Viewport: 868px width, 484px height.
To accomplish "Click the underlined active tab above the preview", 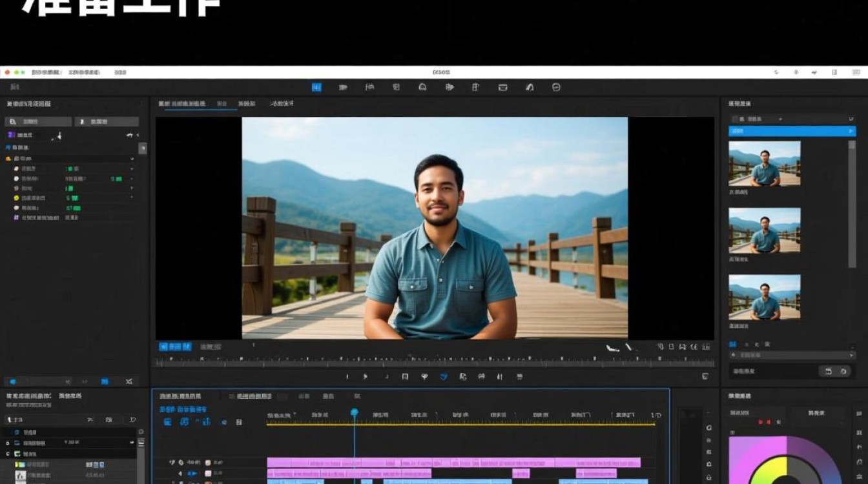I will pyautogui.click(x=182, y=104).
